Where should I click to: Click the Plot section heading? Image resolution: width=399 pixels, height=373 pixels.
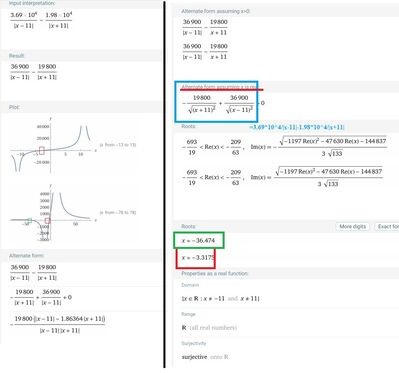pos(14,107)
